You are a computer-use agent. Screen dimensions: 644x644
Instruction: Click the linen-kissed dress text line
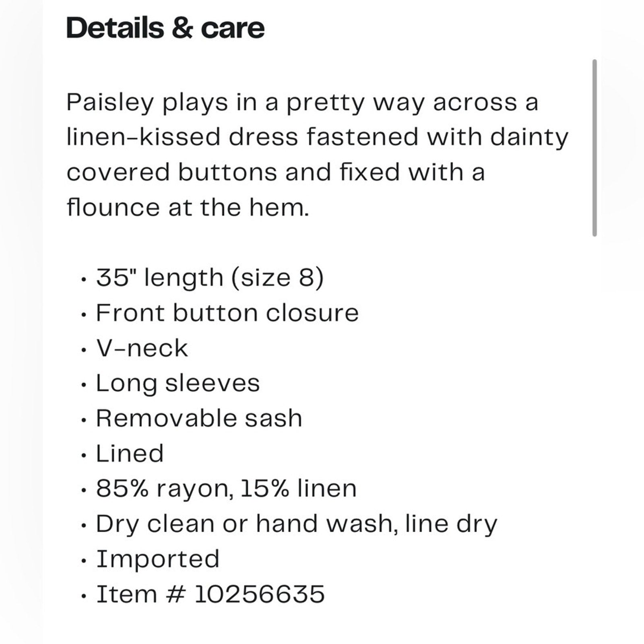coord(317,137)
